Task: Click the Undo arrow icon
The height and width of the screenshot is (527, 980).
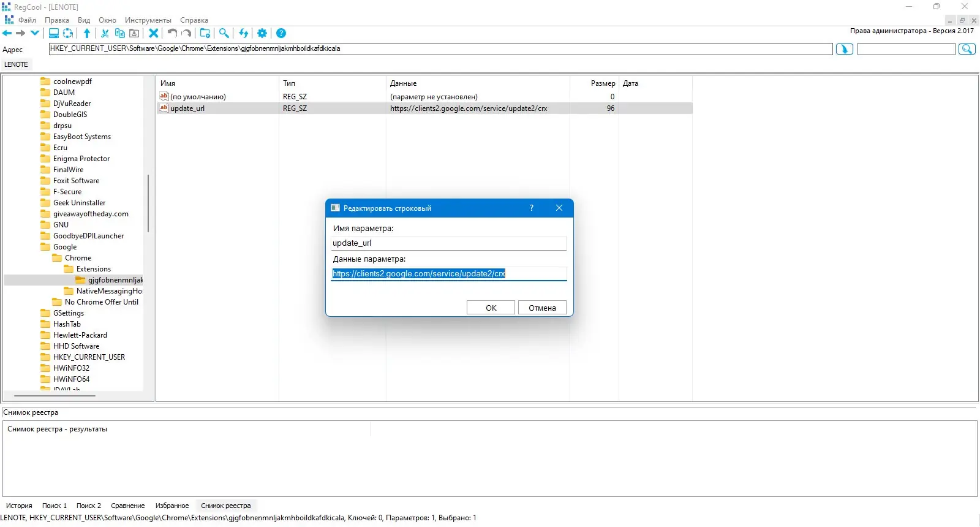Action: point(173,33)
